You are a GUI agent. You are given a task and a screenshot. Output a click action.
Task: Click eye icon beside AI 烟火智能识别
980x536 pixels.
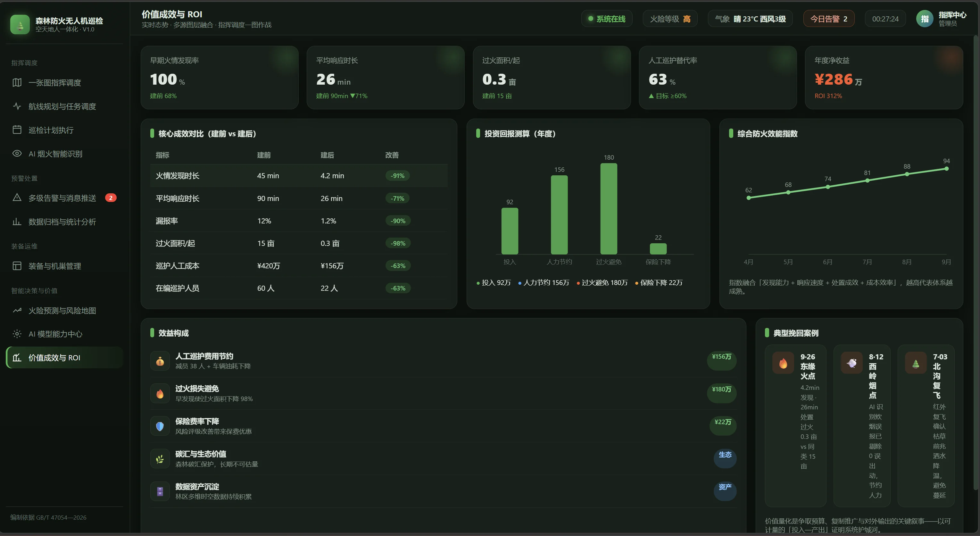(17, 154)
